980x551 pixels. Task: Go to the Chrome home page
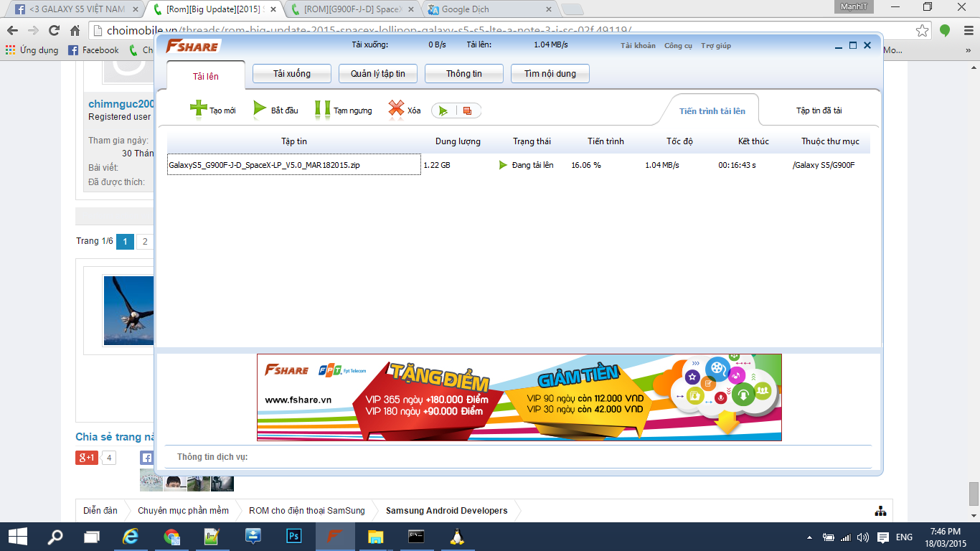[75, 31]
